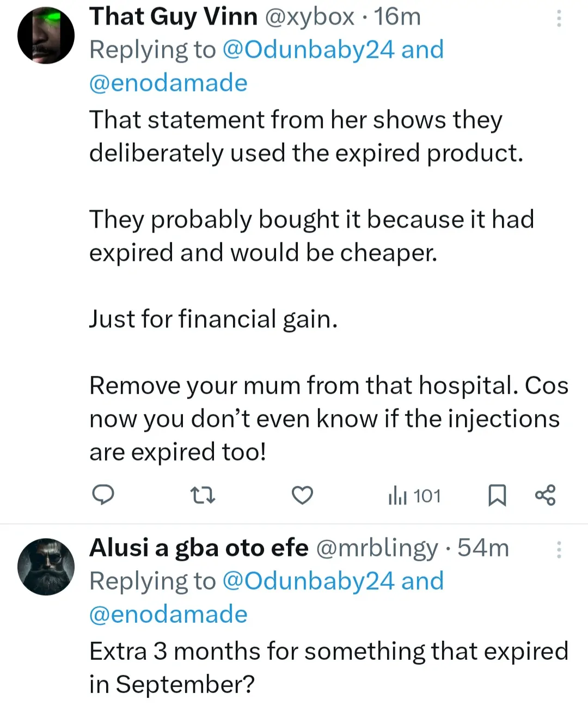Image resolution: width=588 pixels, height=705 pixels.
Task: Open the @xybox handle
Action: (x=309, y=16)
